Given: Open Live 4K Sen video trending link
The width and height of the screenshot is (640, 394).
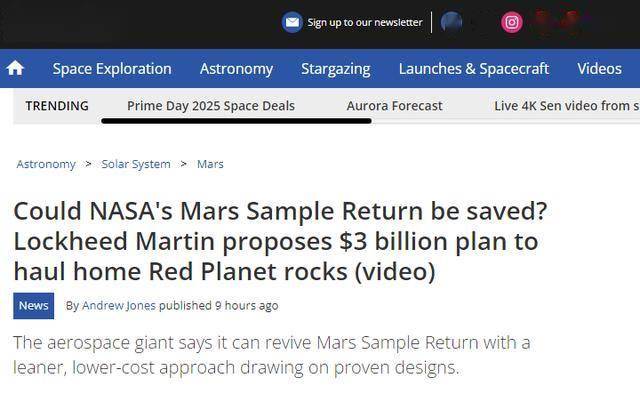Looking at the screenshot, I should pos(567,106).
